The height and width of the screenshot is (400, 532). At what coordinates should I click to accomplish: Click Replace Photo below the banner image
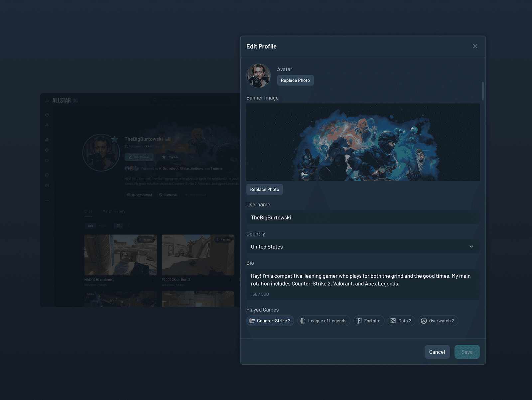265,190
